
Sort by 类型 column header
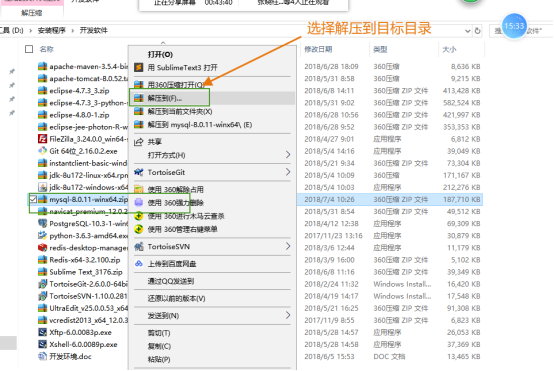pos(380,49)
